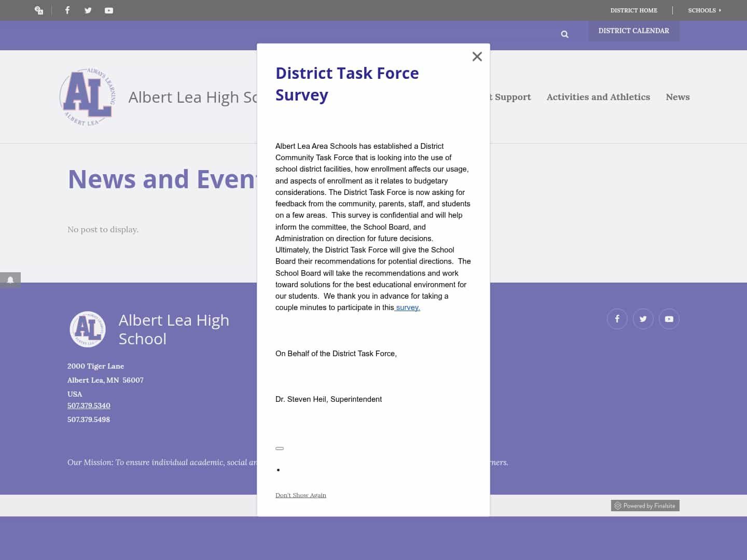Open the footer Facebook icon

click(617, 319)
